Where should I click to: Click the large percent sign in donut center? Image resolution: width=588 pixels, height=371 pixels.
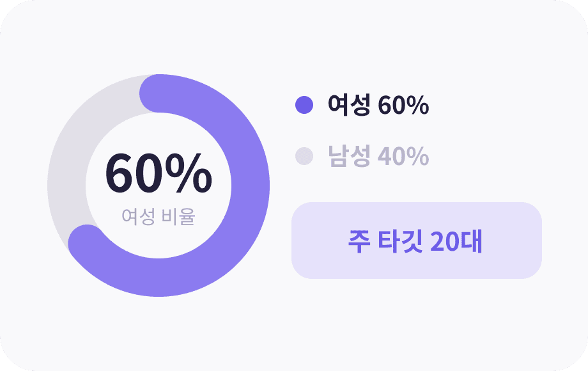[189, 173]
